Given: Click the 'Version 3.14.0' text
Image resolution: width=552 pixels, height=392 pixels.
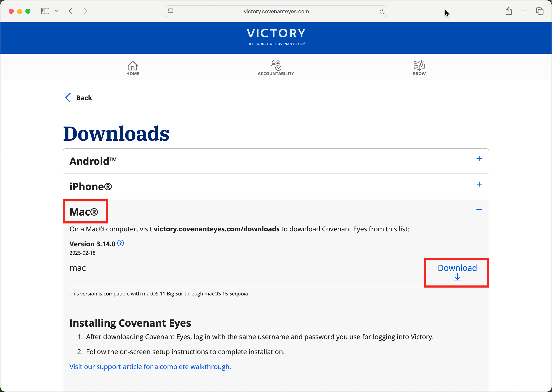Looking at the screenshot, I should coord(92,244).
